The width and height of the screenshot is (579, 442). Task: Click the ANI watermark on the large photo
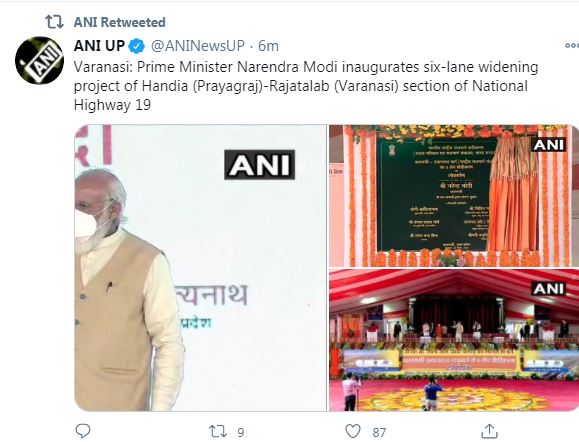coord(260,165)
